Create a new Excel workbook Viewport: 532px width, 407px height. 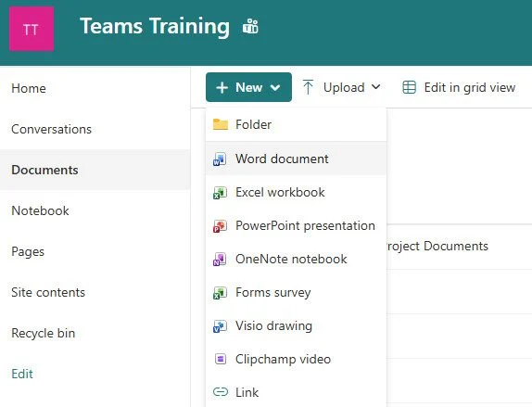296,192
